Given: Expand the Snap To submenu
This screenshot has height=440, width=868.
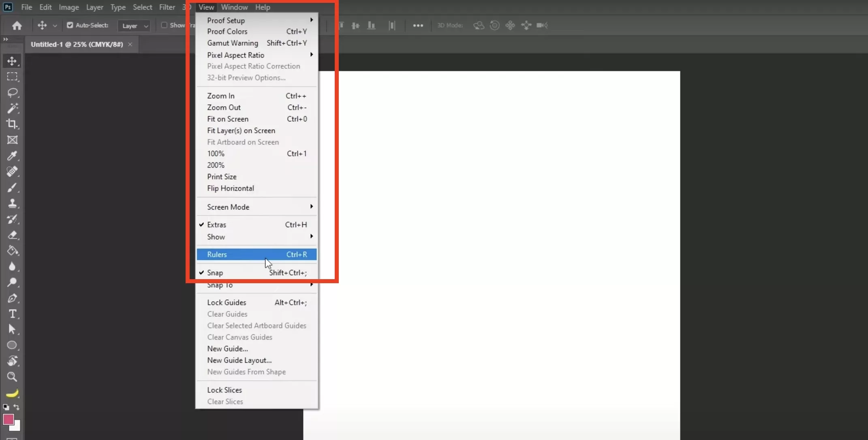Looking at the screenshot, I should 257,285.
